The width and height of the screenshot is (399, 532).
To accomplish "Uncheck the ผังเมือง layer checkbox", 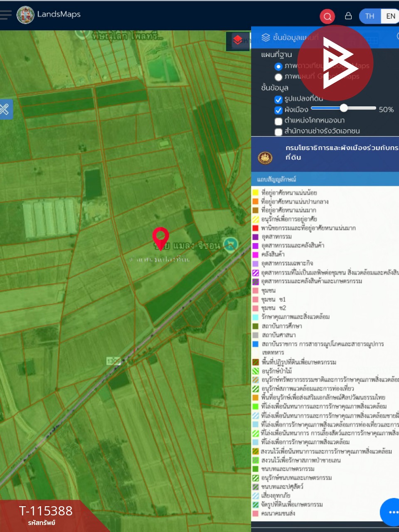I will 278,110.
